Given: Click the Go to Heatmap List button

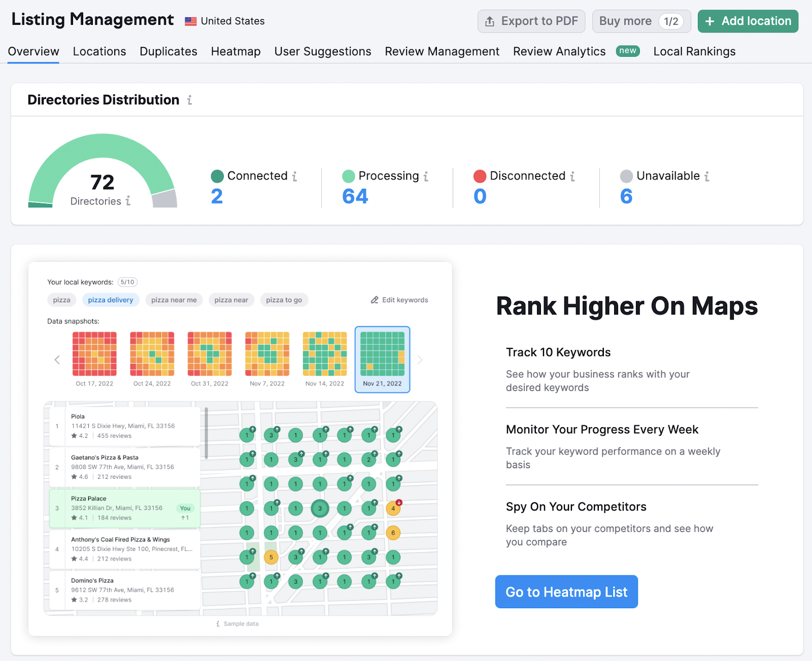Looking at the screenshot, I should [x=566, y=592].
